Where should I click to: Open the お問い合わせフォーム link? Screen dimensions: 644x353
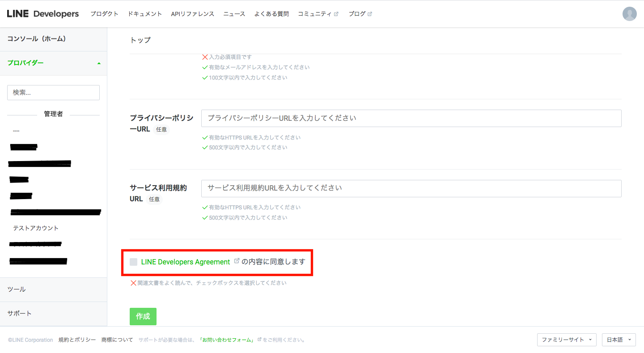227,340
